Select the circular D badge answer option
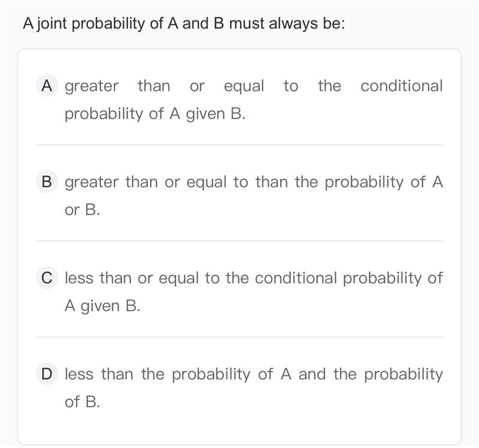Screen dimensions: 479x448 pyautogui.click(x=47, y=374)
